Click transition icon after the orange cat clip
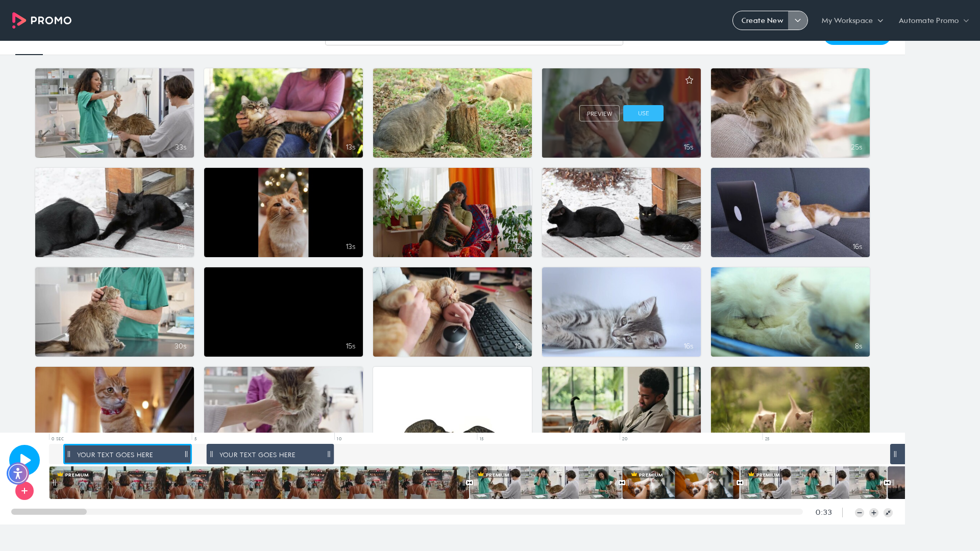The image size is (980, 551). 740,483
